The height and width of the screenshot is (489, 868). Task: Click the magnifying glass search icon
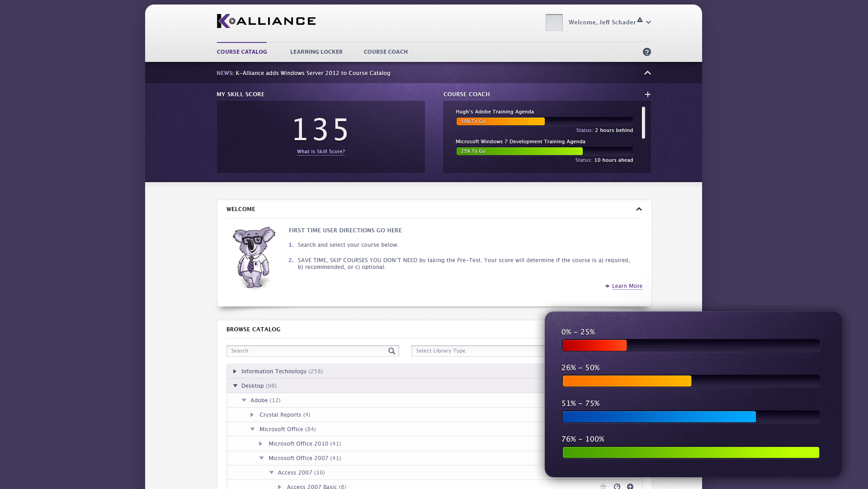[x=392, y=351]
